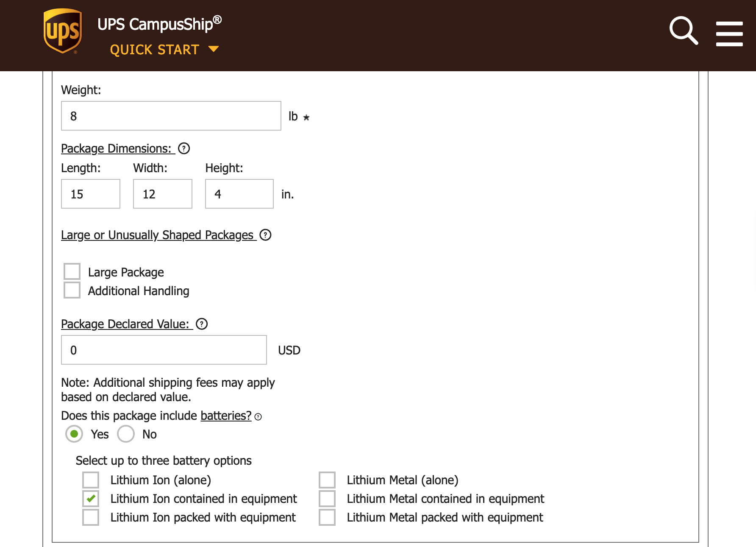Click the Height input field
This screenshot has height=547, width=756.
(239, 194)
